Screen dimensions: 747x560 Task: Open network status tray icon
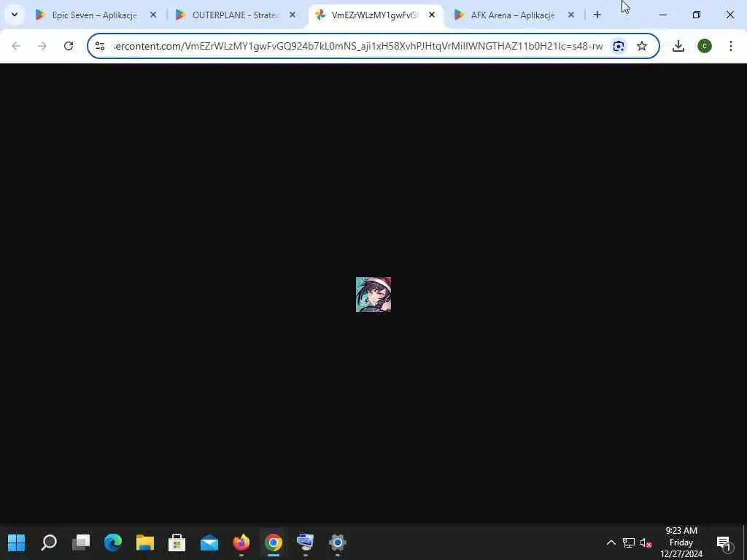[629, 542]
